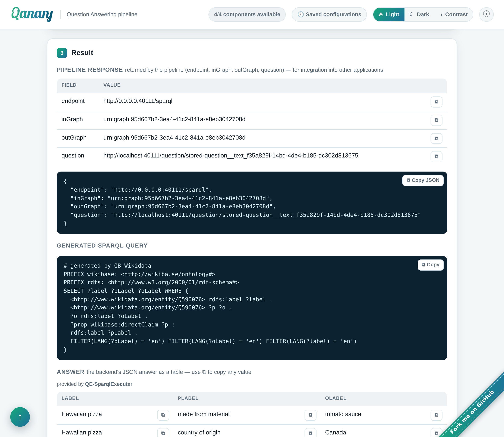Viewport: 504px width, 437px height.
Task: Click QE-SparqlExecuter provider name
Action: click(x=109, y=384)
